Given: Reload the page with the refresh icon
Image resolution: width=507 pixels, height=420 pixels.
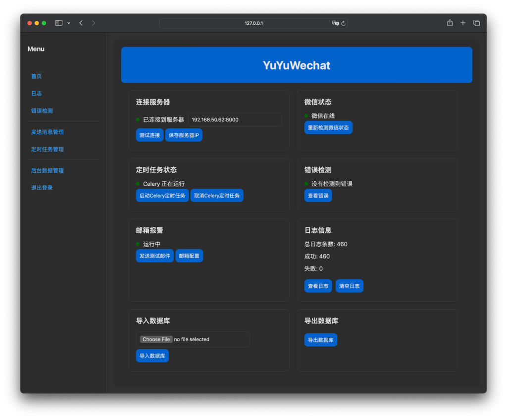Looking at the screenshot, I should pos(344,23).
